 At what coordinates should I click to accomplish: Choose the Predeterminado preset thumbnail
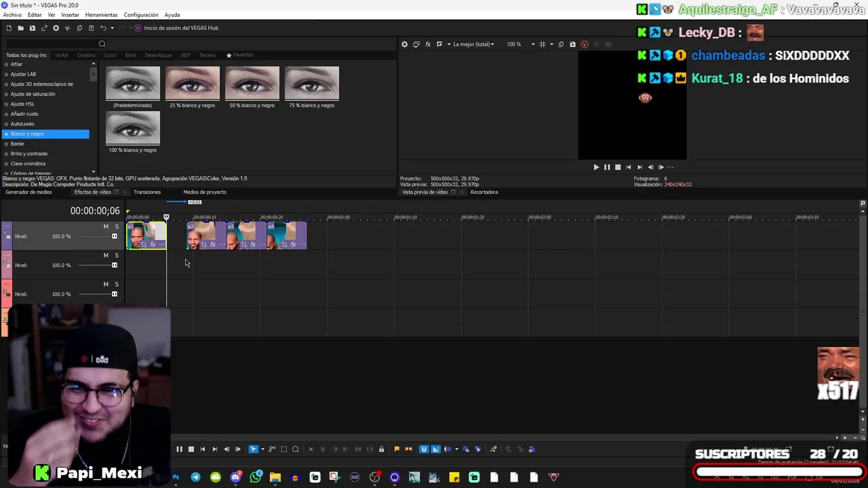tap(133, 83)
